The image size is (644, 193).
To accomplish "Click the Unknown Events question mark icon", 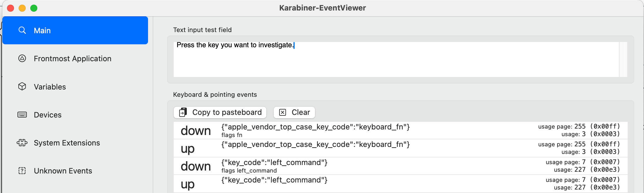I will click(x=22, y=171).
